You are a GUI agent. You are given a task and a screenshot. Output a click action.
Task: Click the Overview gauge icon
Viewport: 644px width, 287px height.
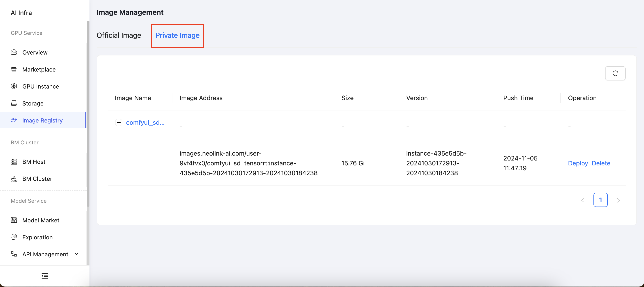click(14, 52)
